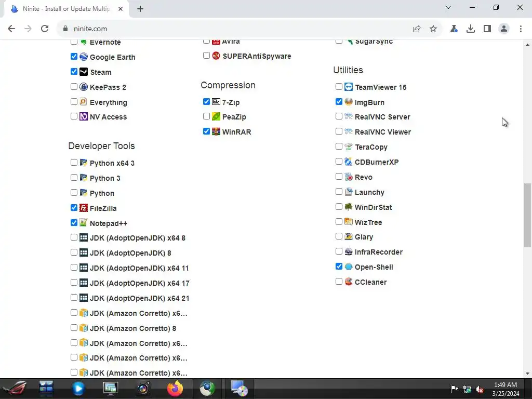This screenshot has width=532, height=399.
Task: Check the TeraCopy checkbox
Action: [x=339, y=146]
